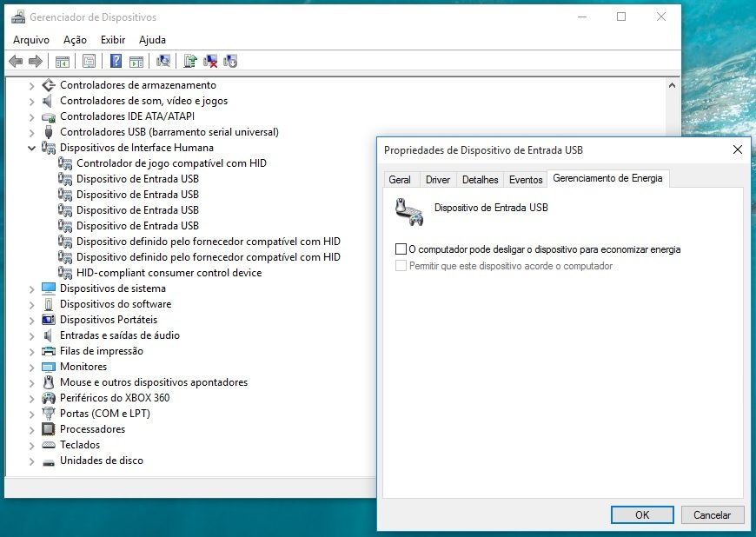The image size is (756, 537).
Task: Switch to the Driver tab
Action: [x=438, y=180]
